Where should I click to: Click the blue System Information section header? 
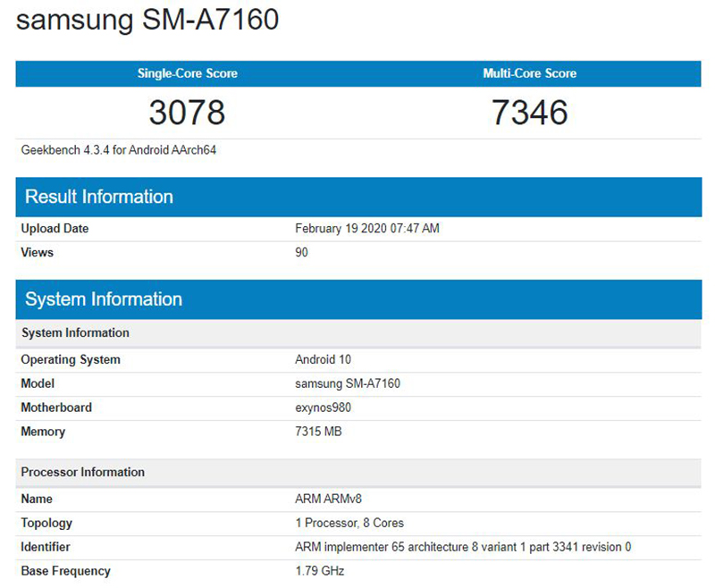(x=104, y=299)
